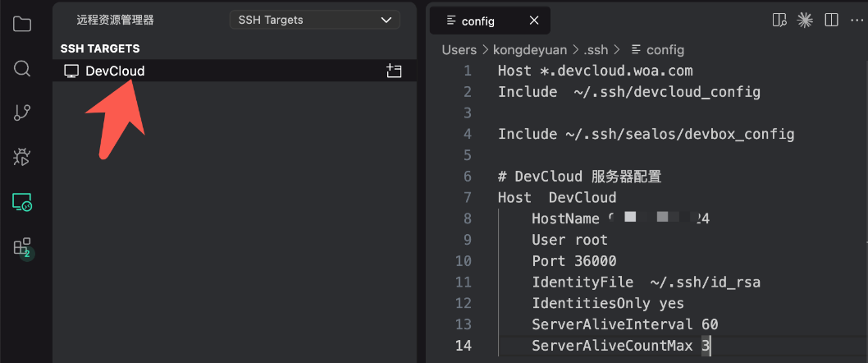This screenshot has height=363, width=868.
Task: Click the Users breadcrumb segment
Action: pyautogui.click(x=459, y=50)
